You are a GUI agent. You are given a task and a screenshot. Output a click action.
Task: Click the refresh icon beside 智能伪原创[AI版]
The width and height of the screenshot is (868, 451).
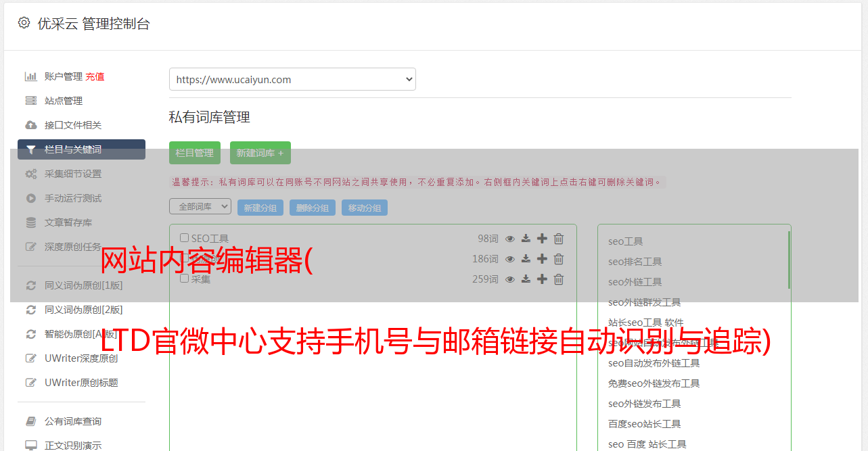(31, 334)
